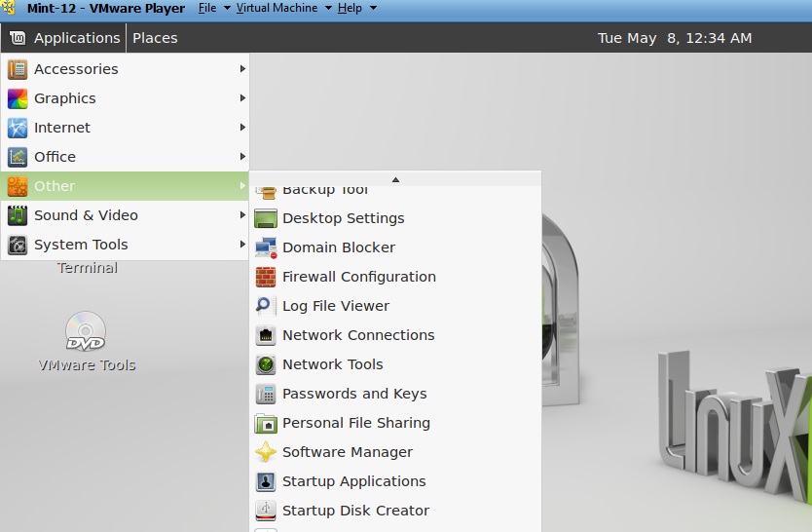Select the Sound & Video menu label
This screenshot has width=812, height=532.
click(86, 215)
